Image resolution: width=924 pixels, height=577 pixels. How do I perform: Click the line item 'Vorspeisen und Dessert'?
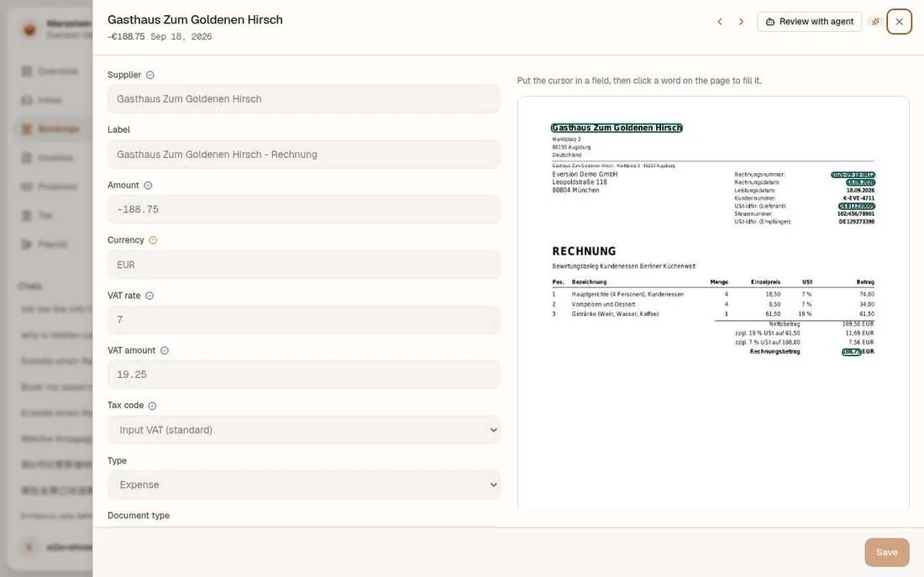pos(603,304)
